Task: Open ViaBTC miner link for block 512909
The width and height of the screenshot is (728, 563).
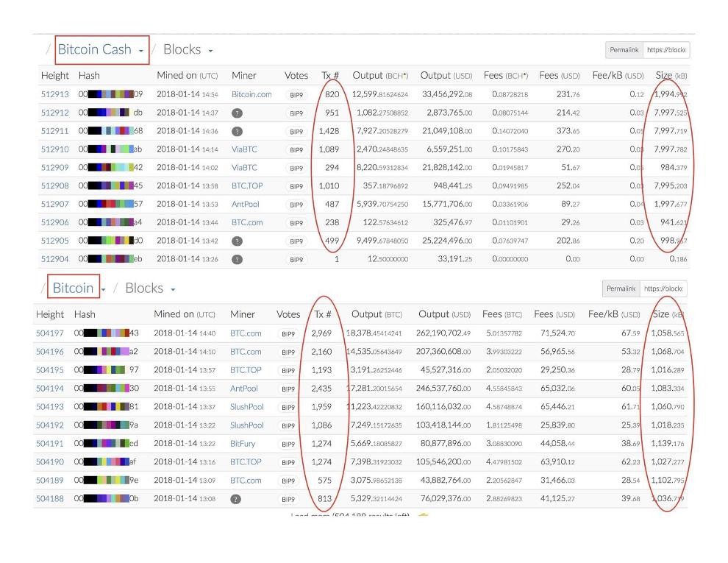Action: pos(244,167)
